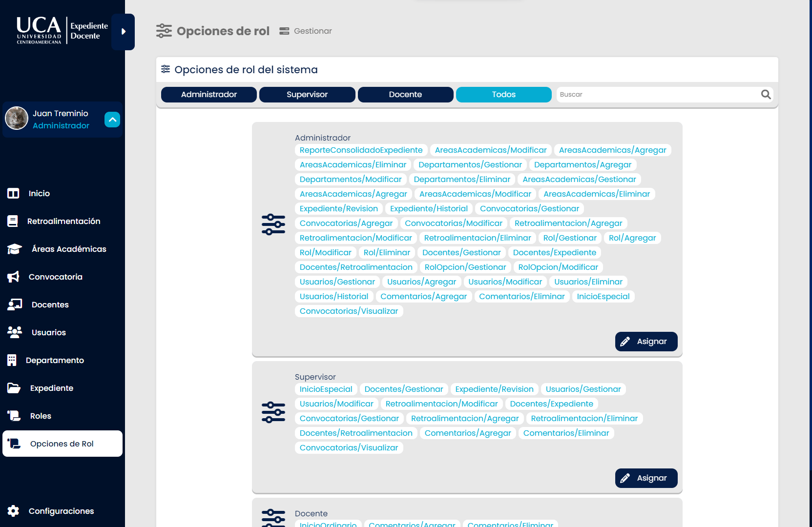Viewport: 812px width, 527px height.
Task: Click pencil icon on Supervisor Asignar button
Action: click(625, 478)
